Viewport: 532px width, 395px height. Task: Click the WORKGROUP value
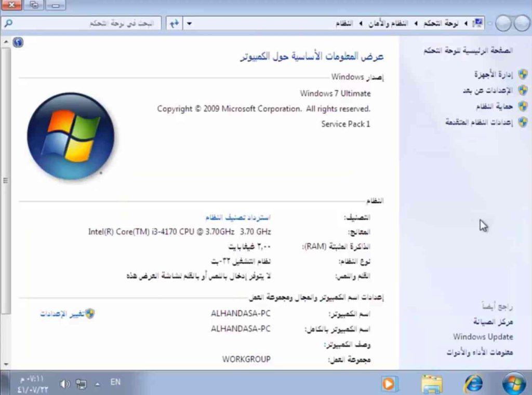[246, 359]
